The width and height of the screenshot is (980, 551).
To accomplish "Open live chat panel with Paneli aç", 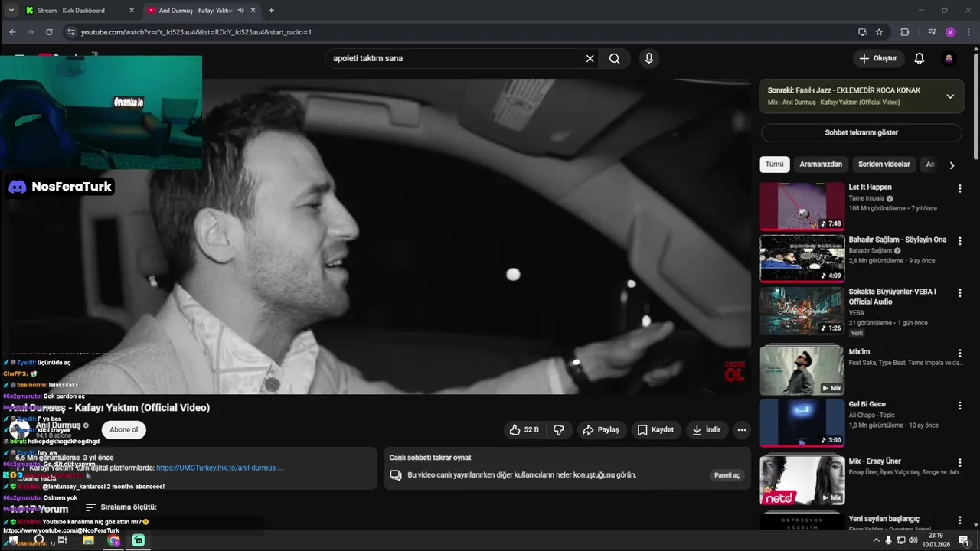I will pos(727,475).
